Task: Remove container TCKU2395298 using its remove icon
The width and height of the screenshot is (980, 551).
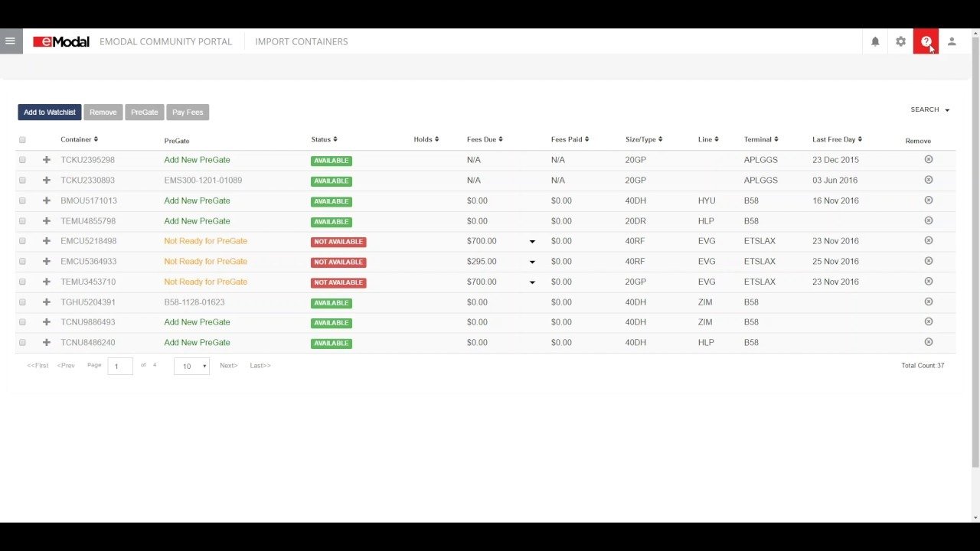Action: (928, 159)
